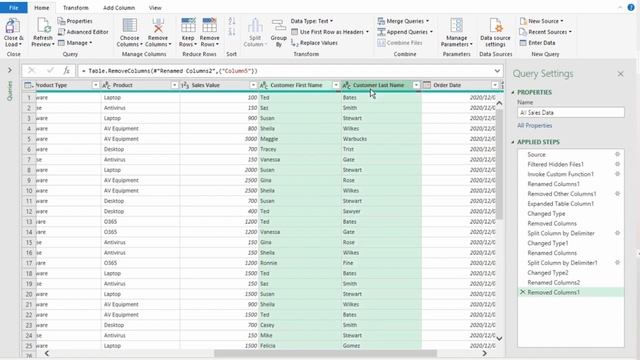Delete the Removed Columns1 step

[x=522, y=292]
